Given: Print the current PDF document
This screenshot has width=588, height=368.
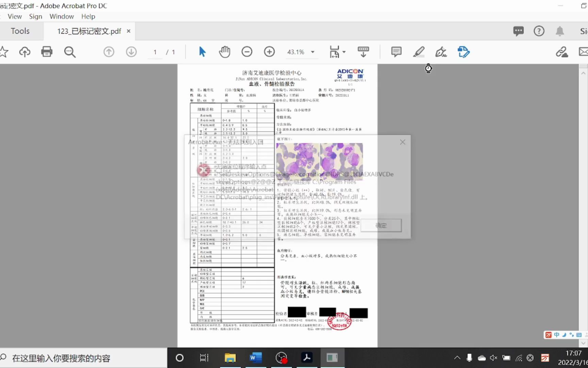Looking at the screenshot, I should (47, 52).
